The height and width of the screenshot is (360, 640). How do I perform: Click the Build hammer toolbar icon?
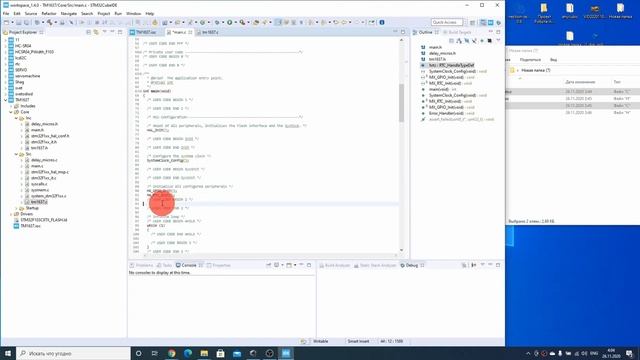49,22
